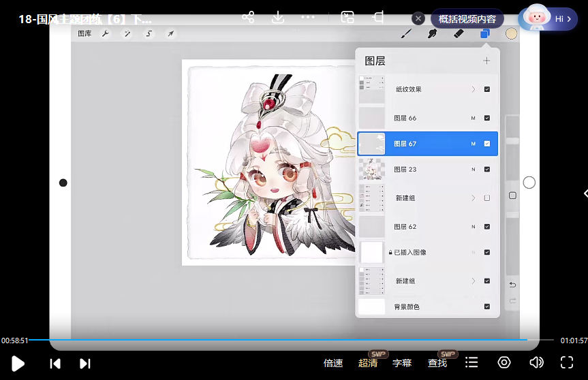Open the 字幕 subtitles menu
This screenshot has width=588, height=380.
point(402,363)
